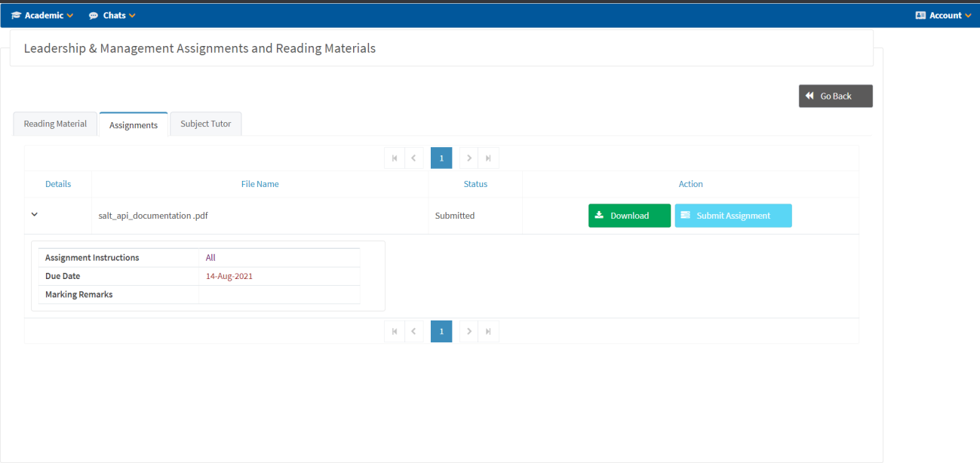980x463 pixels.
Task: Select page 1 in top pagination
Action: [x=441, y=158]
